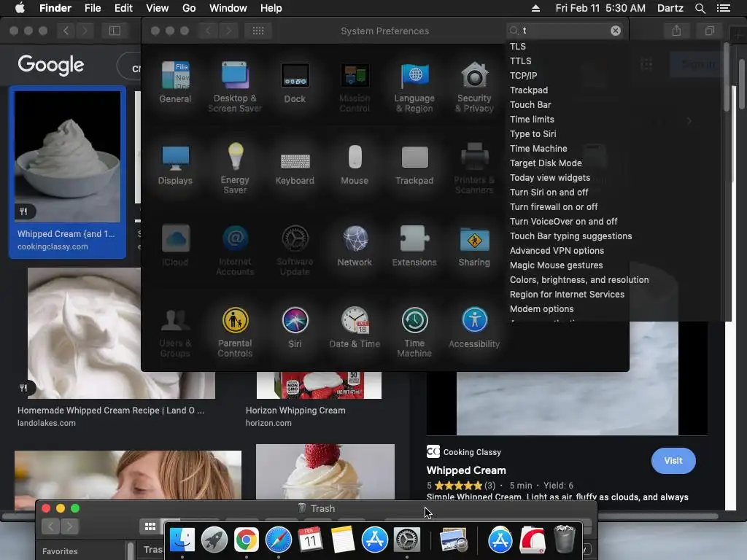Open the Help menu

coord(271,8)
